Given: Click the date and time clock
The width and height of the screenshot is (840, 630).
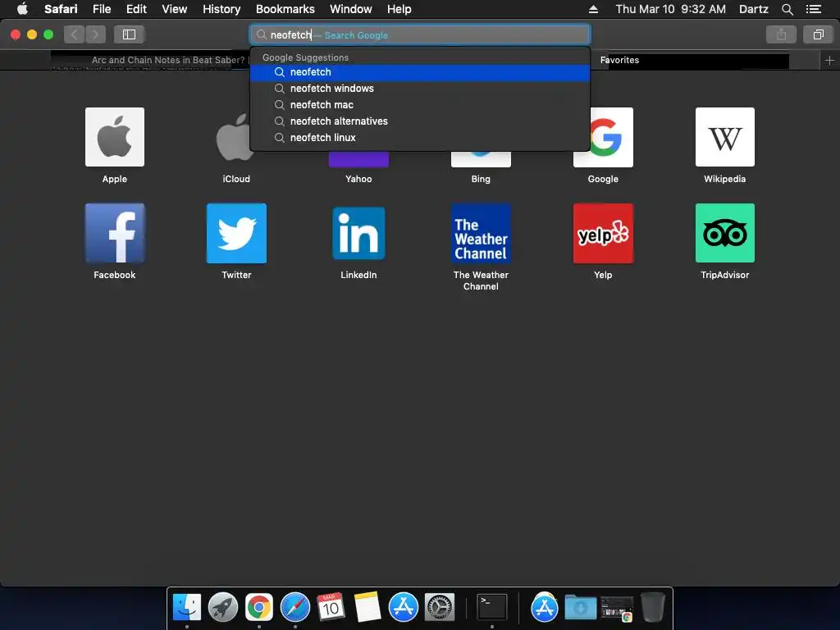Looking at the screenshot, I should (x=671, y=9).
